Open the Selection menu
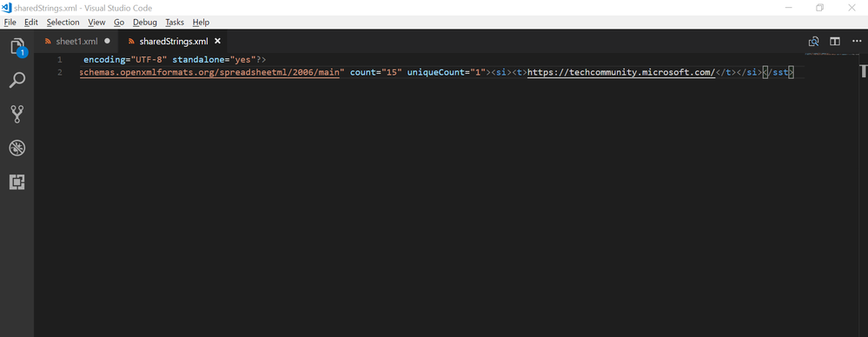This screenshot has height=337, width=868. click(x=63, y=22)
